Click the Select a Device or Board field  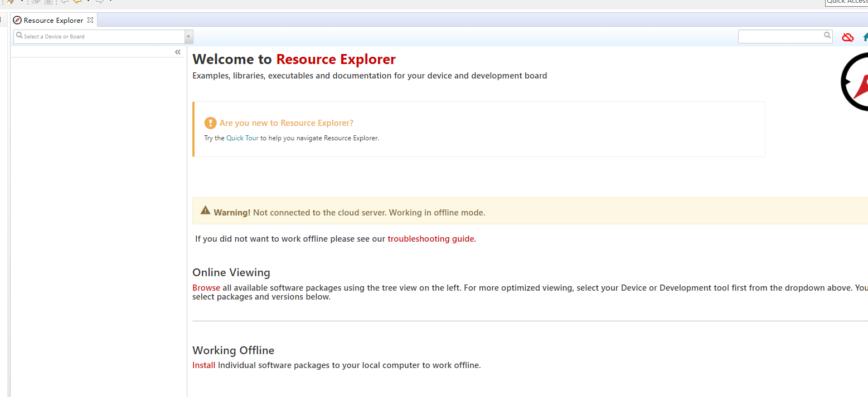click(99, 37)
